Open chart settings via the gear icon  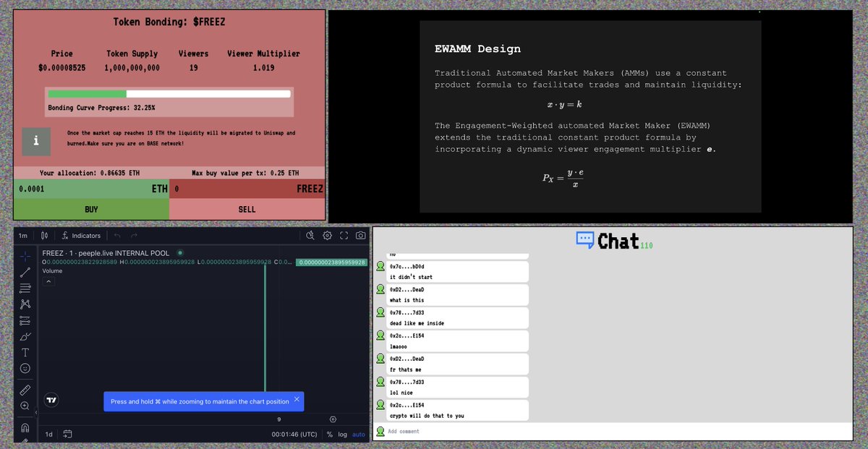(x=327, y=236)
